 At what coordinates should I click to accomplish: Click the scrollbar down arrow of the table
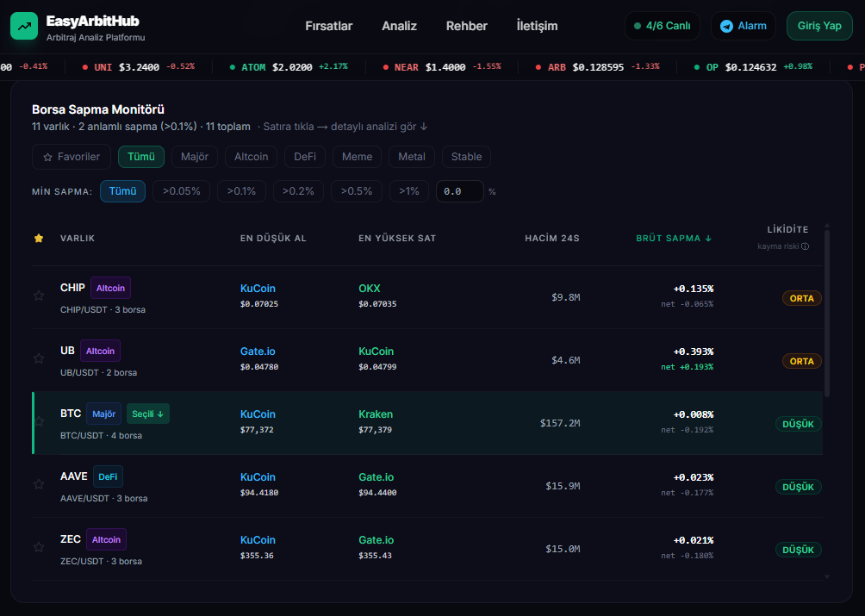[826, 576]
